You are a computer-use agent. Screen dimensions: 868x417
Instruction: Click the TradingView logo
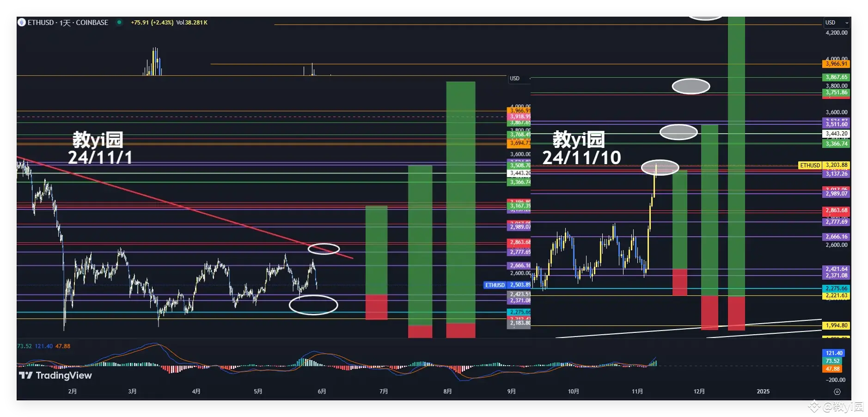click(55, 375)
